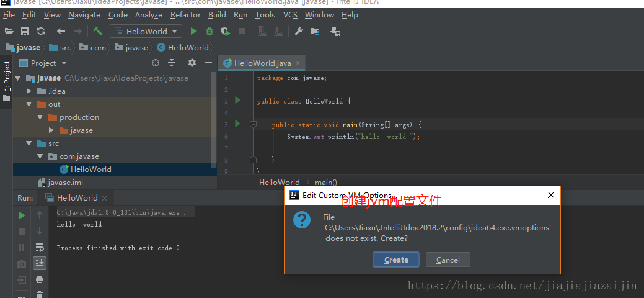Click the src breadcrumb in navigation bar

tap(60, 48)
